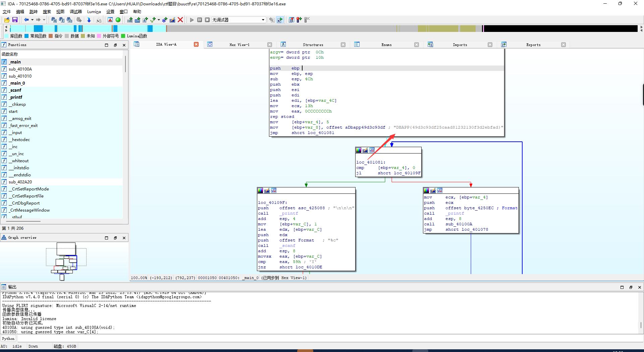Click the 库函数 cyan legend swatch
Screen dimensions: 644x352
pyautogui.click(x=7, y=36)
